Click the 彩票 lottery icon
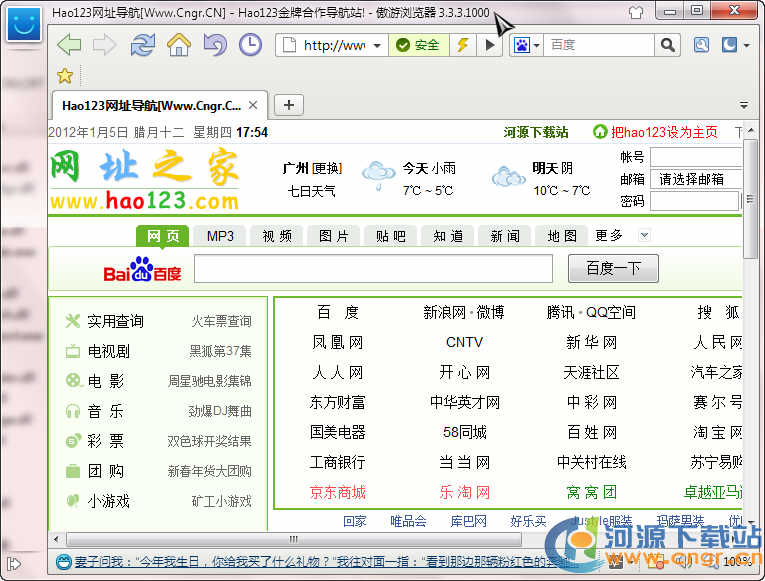 [x=73, y=441]
